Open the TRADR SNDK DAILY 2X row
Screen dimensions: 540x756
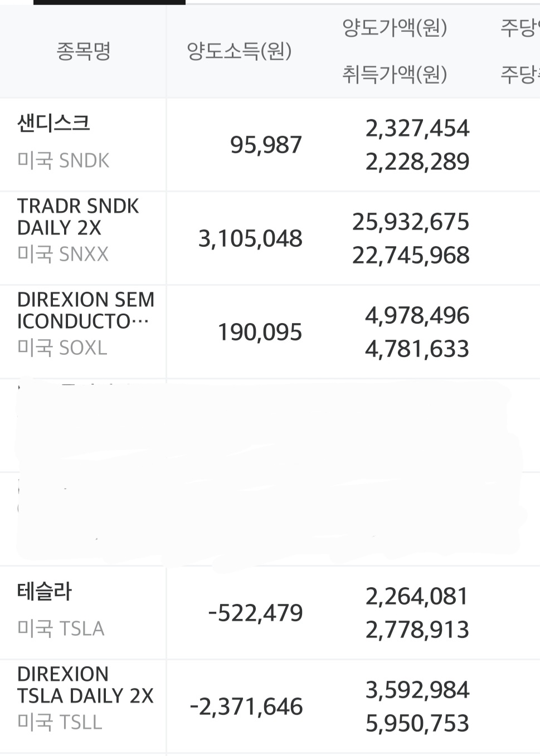(270, 238)
